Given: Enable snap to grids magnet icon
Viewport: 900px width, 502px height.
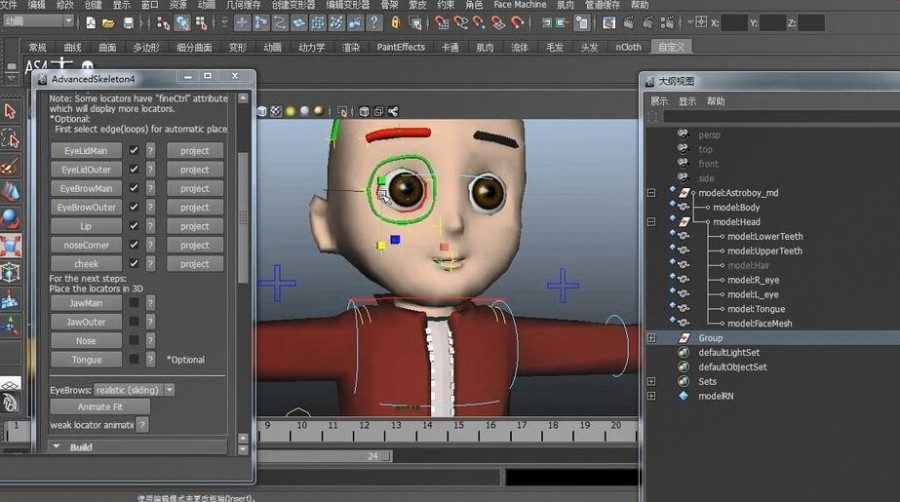Looking at the screenshot, I should (441, 23).
